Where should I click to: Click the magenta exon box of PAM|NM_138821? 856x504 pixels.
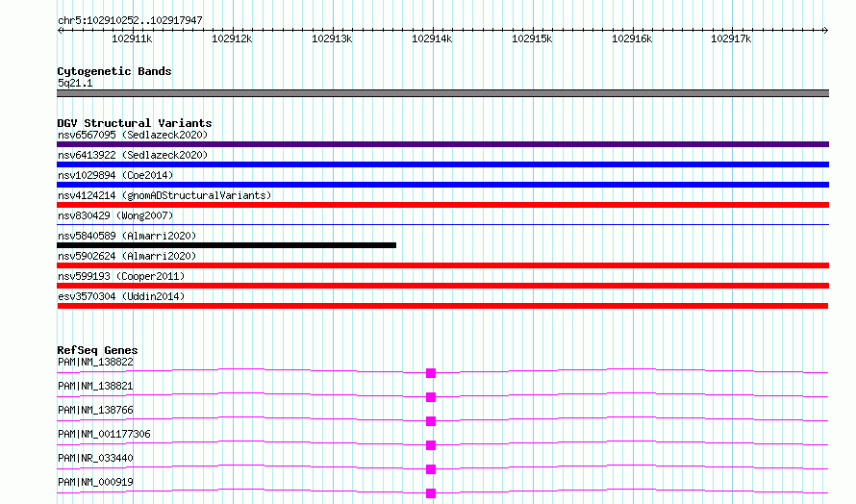(431, 397)
